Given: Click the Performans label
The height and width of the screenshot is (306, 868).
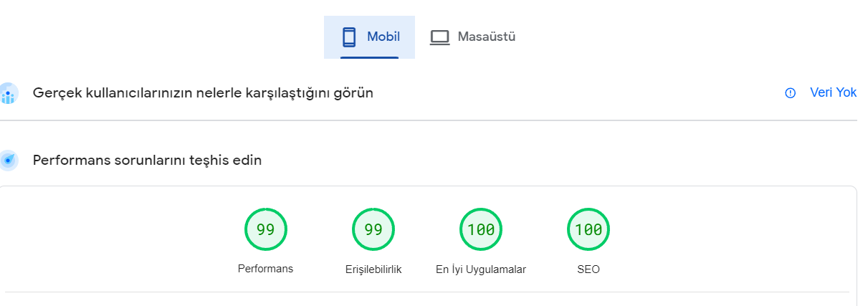Looking at the screenshot, I should 265,269.
